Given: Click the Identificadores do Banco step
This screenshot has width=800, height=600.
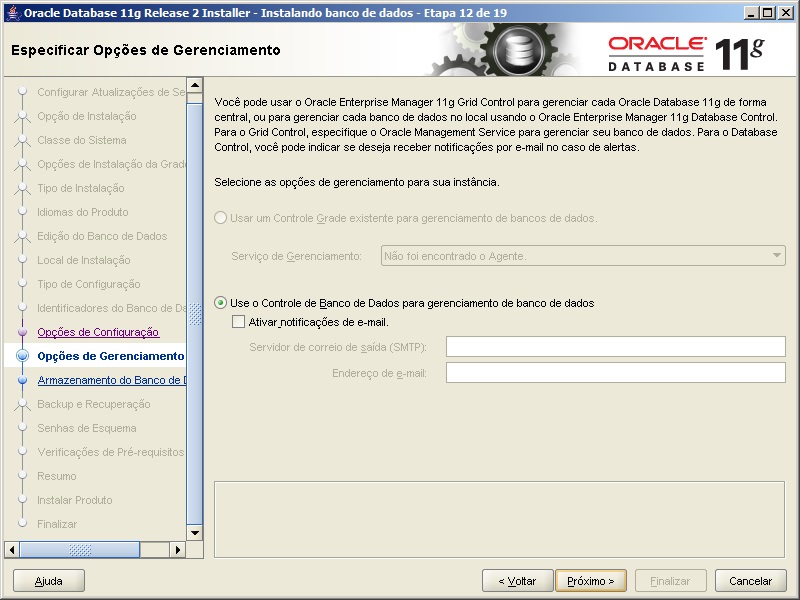Looking at the screenshot, I should (x=111, y=308).
